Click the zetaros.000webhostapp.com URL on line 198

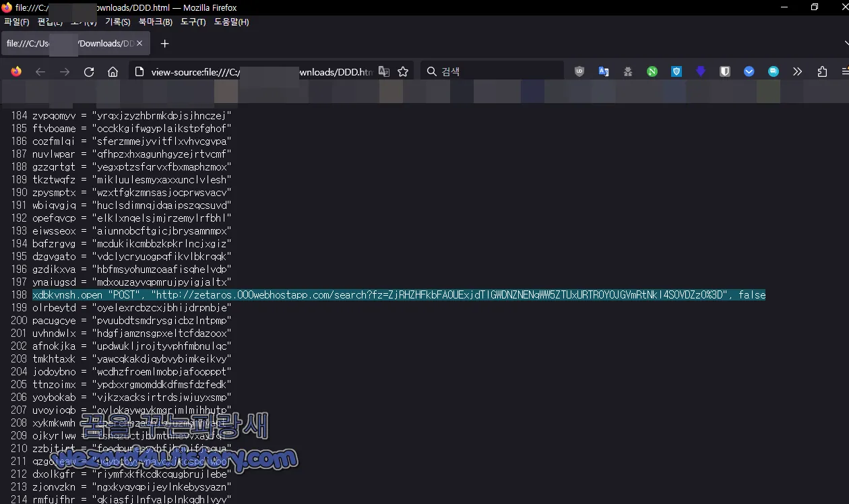[x=439, y=294]
